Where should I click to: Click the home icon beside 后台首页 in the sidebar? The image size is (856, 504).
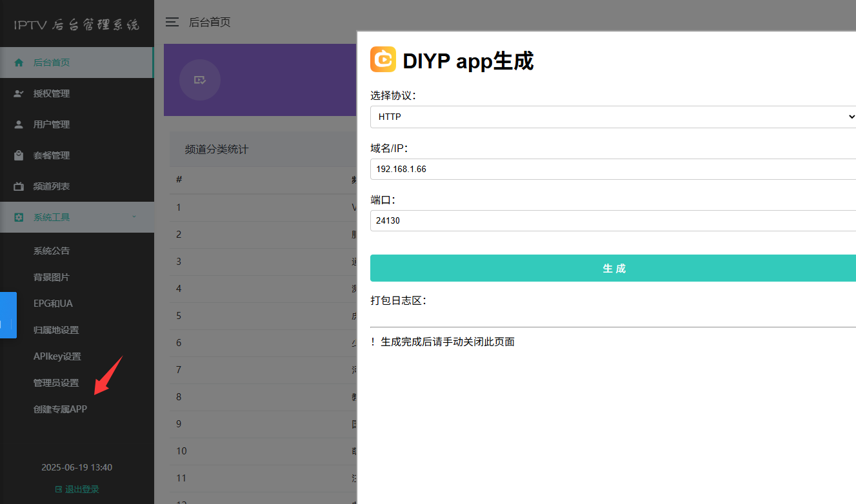tap(19, 63)
